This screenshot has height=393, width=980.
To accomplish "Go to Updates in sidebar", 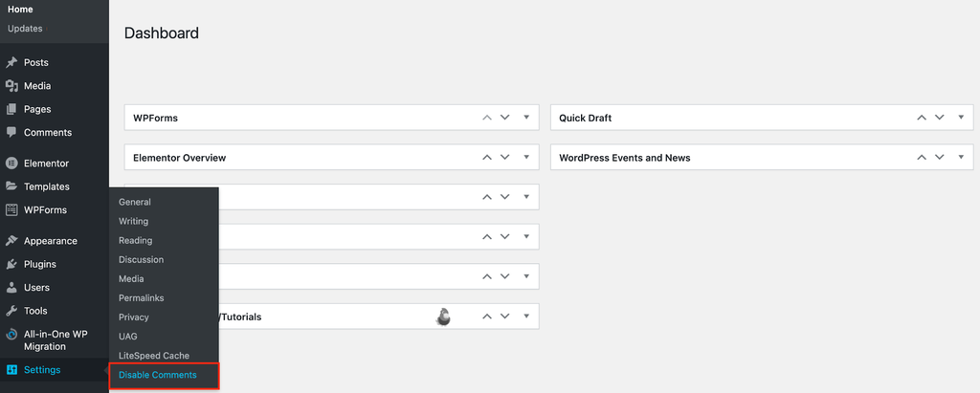I will (25, 29).
